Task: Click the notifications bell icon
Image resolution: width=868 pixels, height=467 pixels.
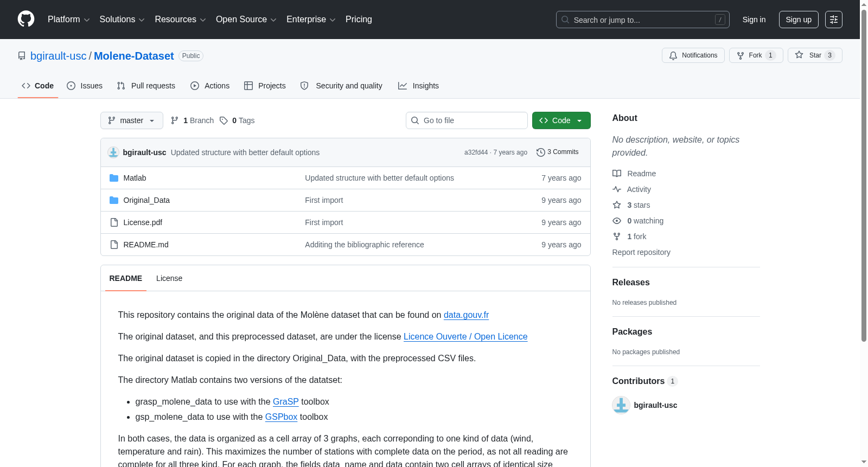Action: click(x=673, y=55)
